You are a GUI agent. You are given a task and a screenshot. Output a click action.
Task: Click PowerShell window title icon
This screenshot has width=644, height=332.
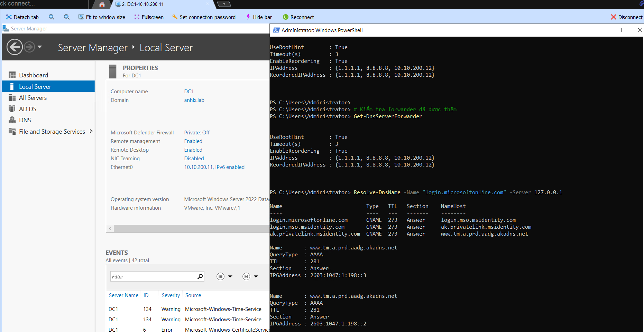coord(276,30)
